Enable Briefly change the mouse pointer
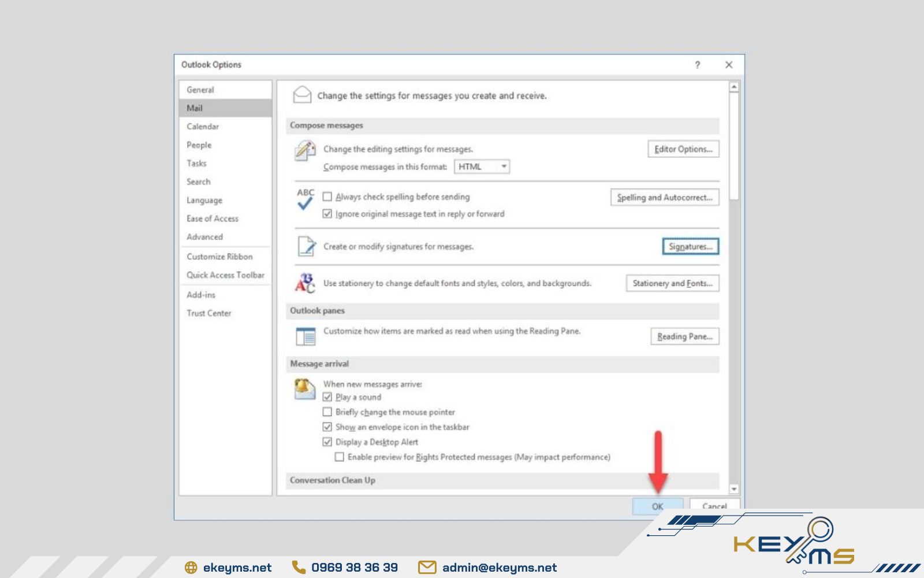The image size is (924, 578). [x=327, y=412]
